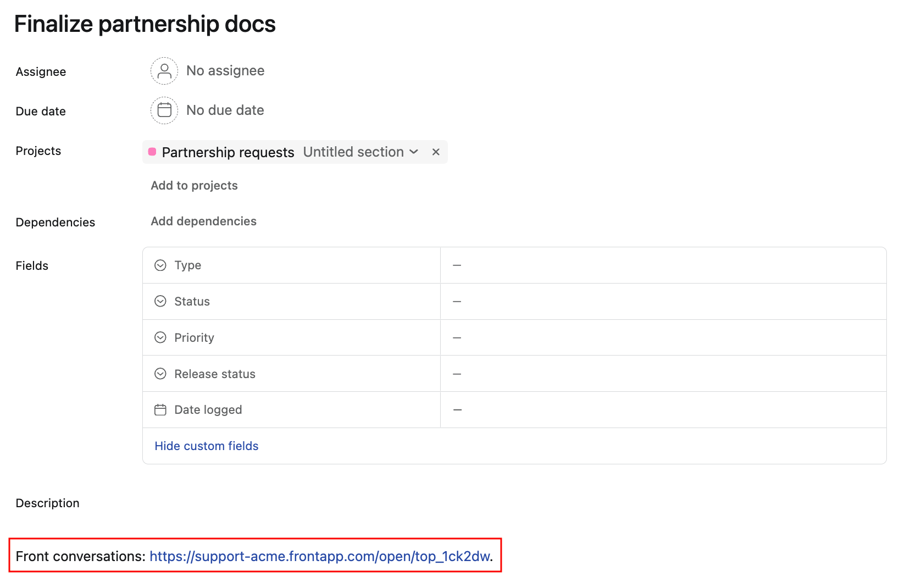Open the Priority value dropdown
Image resolution: width=899 pixels, height=588 pixels.
[x=663, y=337]
